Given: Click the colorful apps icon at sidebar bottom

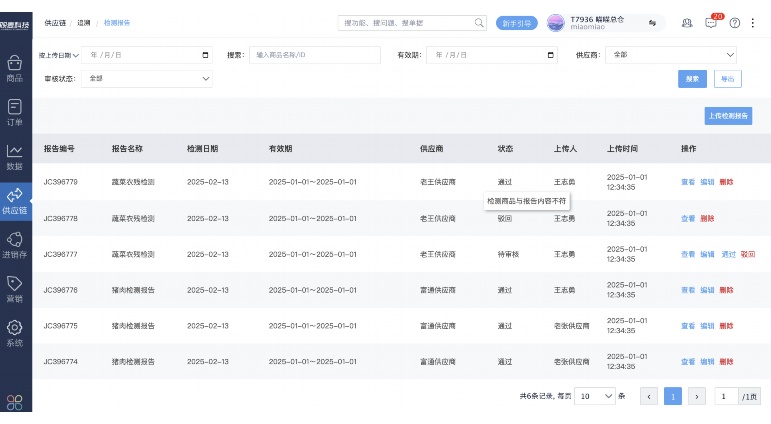Looking at the screenshot, I should 15,402.
